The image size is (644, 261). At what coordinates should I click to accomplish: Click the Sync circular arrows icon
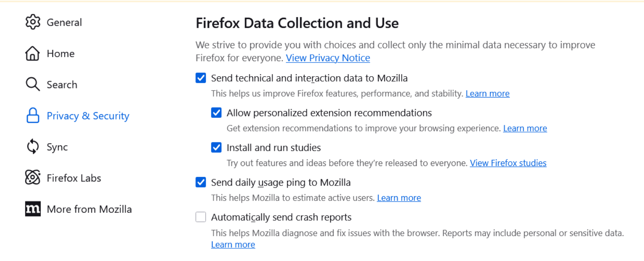pos(33,147)
